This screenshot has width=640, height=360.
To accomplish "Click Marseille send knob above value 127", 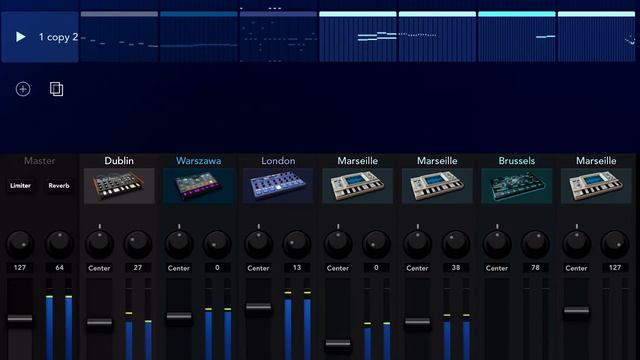I will [615, 244].
